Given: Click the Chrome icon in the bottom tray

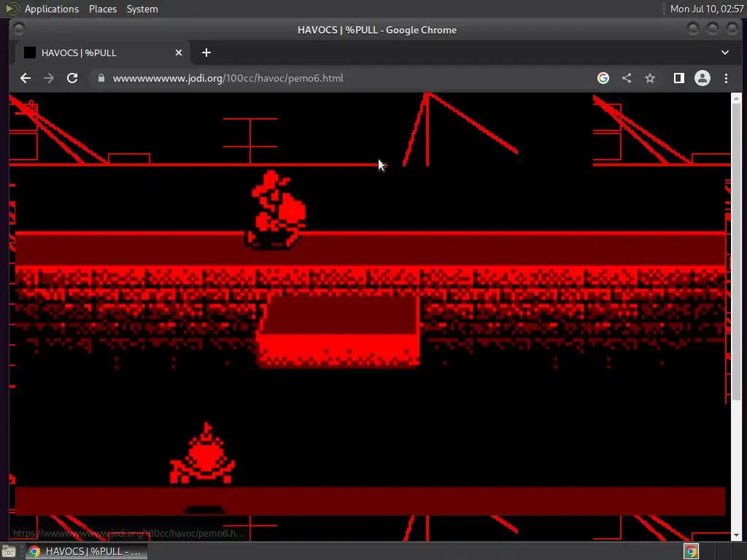Looking at the screenshot, I should point(692,551).
